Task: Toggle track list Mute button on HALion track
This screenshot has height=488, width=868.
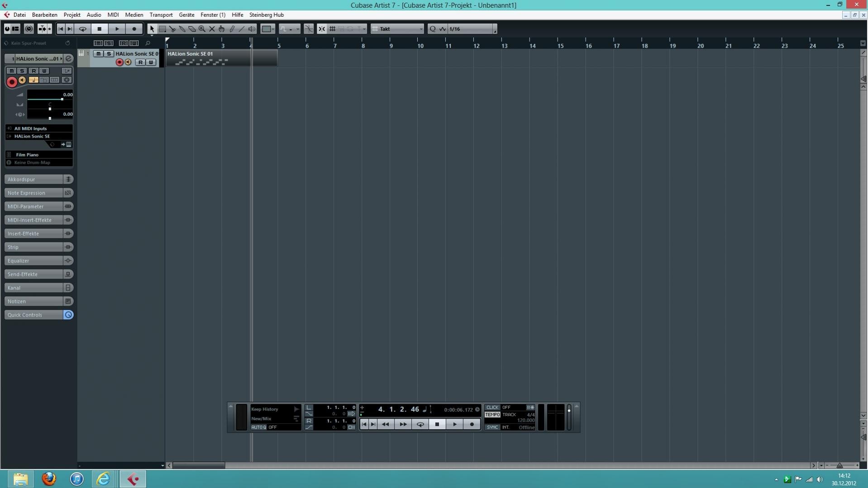Action: point(98,54)
